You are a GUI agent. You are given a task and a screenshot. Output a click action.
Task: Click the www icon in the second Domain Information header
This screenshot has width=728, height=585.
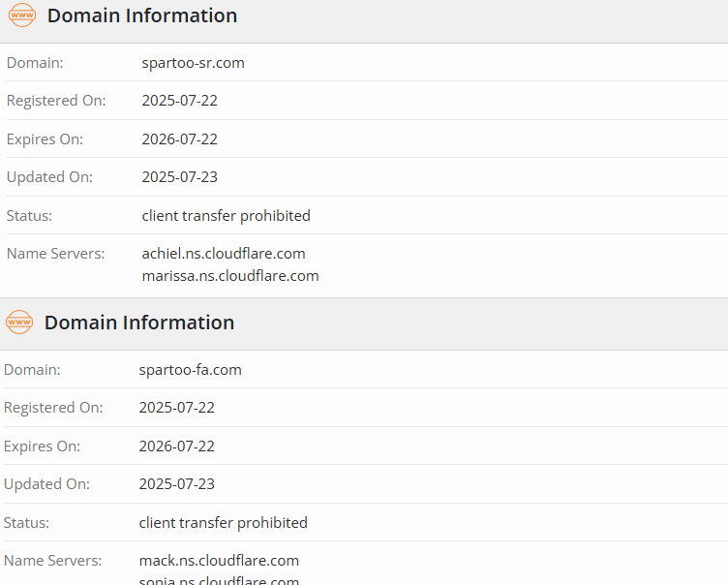click(x=19, y=323)
